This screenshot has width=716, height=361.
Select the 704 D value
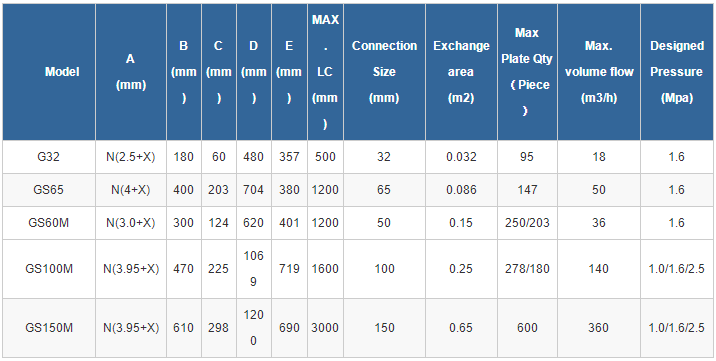tap(254, 189)
